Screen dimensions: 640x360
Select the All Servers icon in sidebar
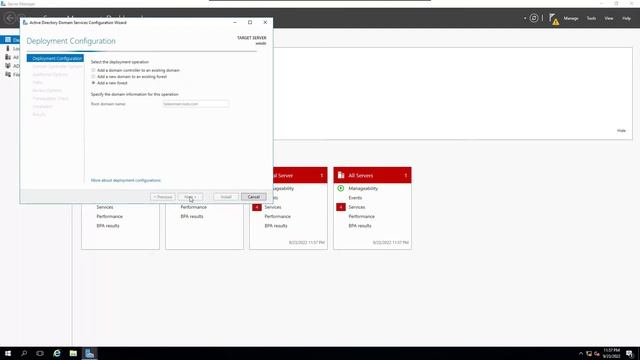coord(8,57)
